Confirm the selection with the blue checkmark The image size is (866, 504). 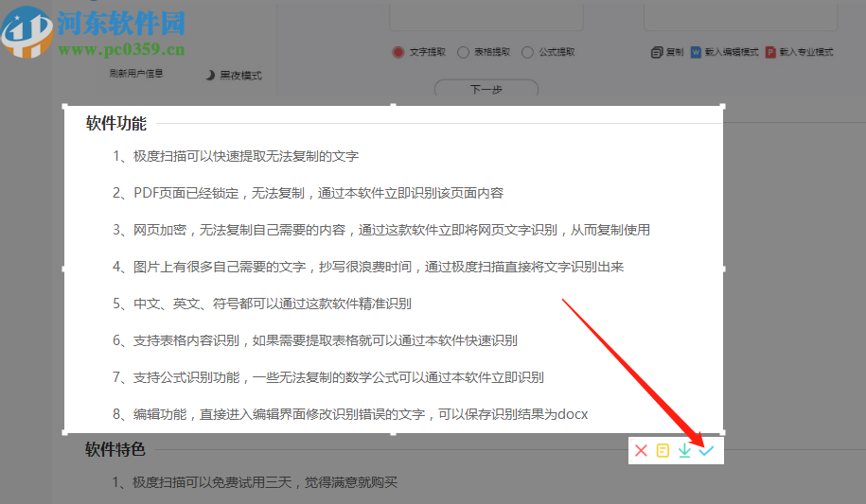tap(706, 450)
